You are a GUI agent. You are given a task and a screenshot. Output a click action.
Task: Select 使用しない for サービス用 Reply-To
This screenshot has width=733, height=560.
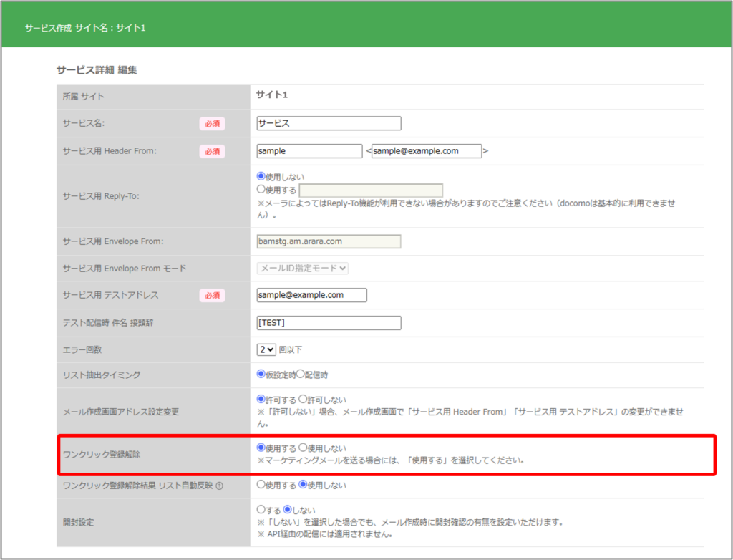point(261,176)
